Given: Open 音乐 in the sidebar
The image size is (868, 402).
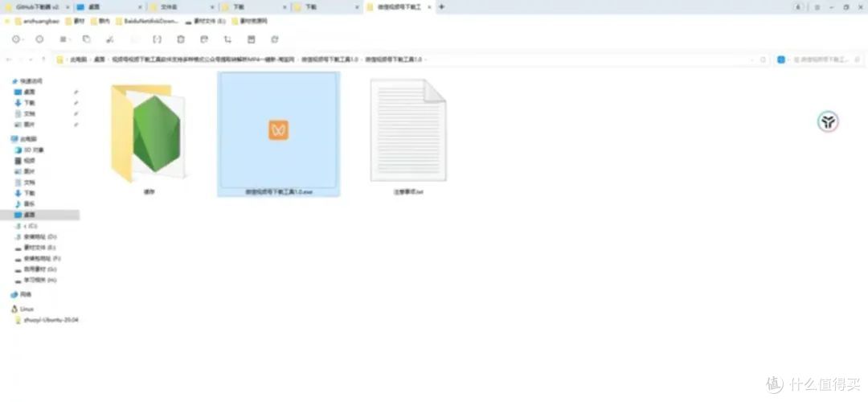Looking at the screenshot, I should [x=30, y=203].
